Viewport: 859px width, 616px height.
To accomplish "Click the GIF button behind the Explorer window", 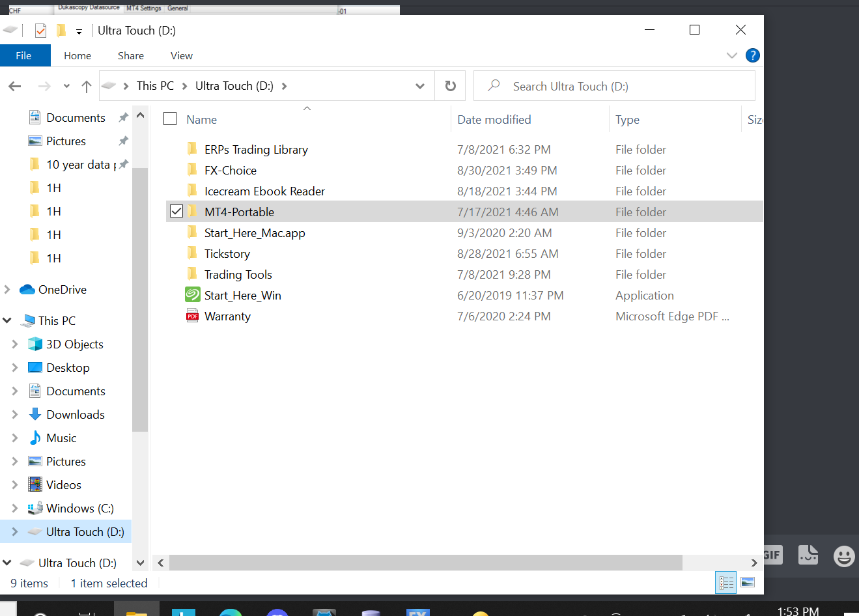I will (x=772, y=555).
